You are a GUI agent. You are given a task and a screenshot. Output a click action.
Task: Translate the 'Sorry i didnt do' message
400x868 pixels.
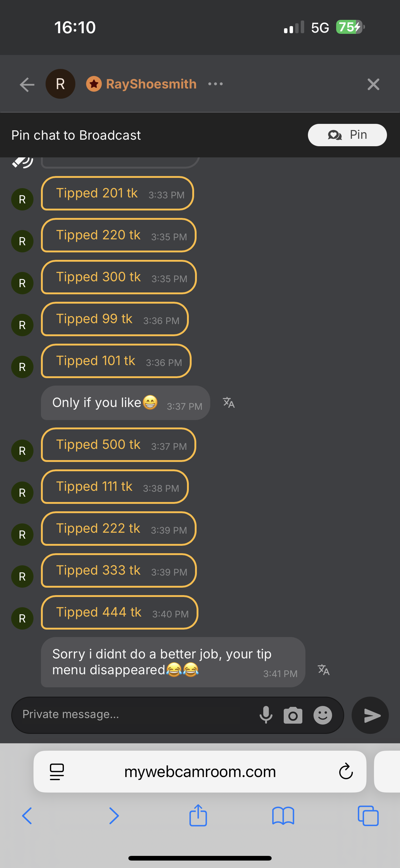pyautogui.click(x=324, y=670)
